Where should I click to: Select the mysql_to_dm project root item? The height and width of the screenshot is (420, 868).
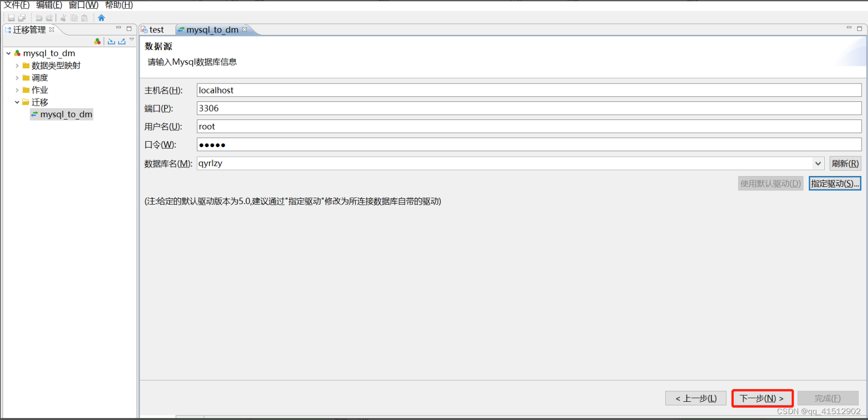[x=49, y=53]
